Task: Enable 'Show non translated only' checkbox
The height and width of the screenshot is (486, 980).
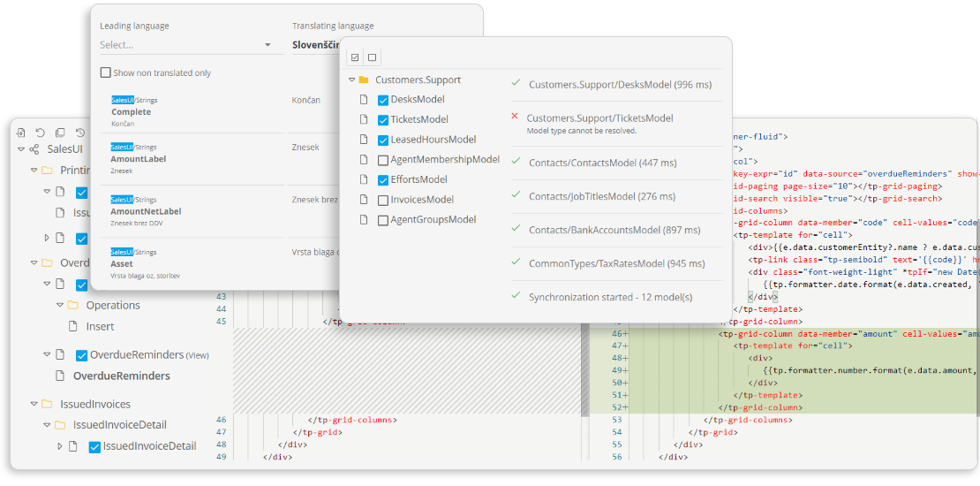Action: click(x=106, y=73)
